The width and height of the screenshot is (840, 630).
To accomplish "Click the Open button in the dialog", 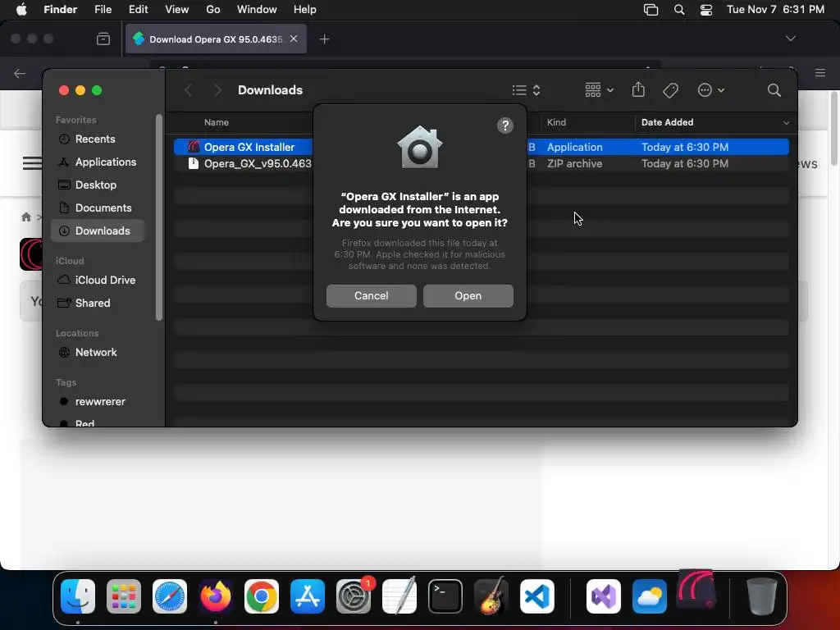I will point(468,295).
